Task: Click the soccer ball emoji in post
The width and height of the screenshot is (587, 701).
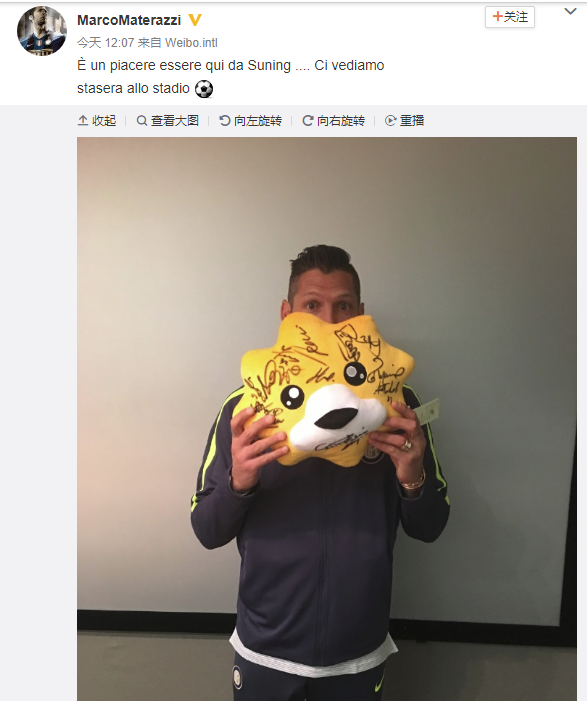Action: 204,89
